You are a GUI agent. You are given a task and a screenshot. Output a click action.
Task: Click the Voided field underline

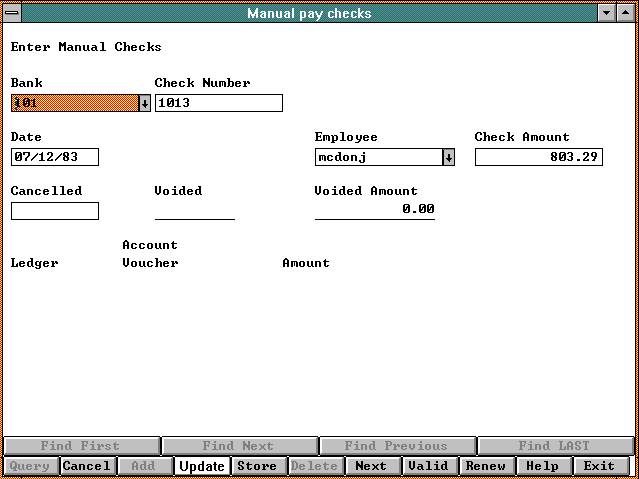pyautogui.click(x=194, y=210)
